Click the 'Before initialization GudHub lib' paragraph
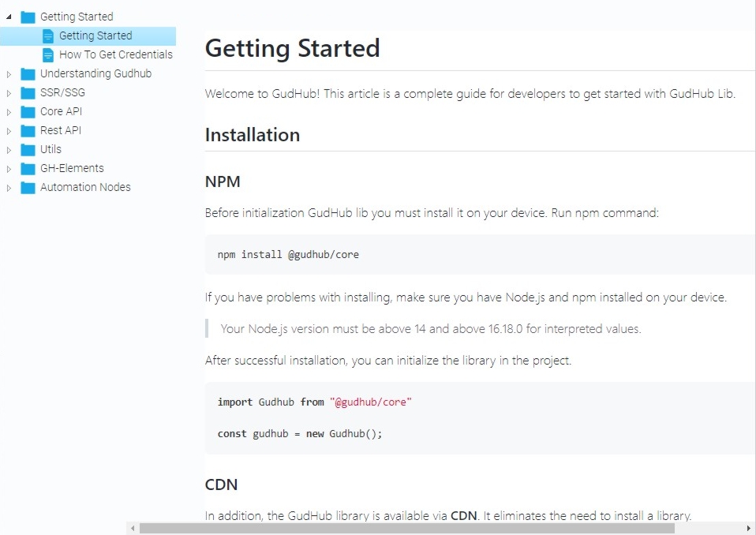The width and height of the screenshot is (756, 535). [x=432, y=213]
